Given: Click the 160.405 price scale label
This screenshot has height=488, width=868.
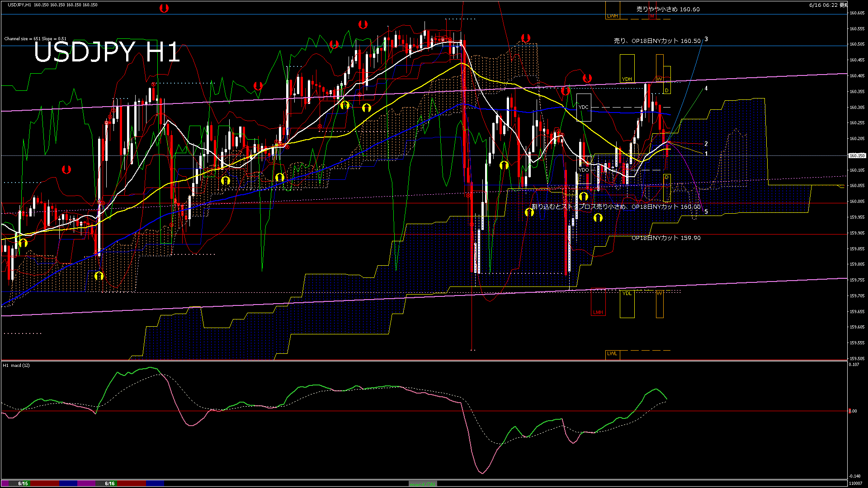Looking at the screenshot, I should (857, 76).
